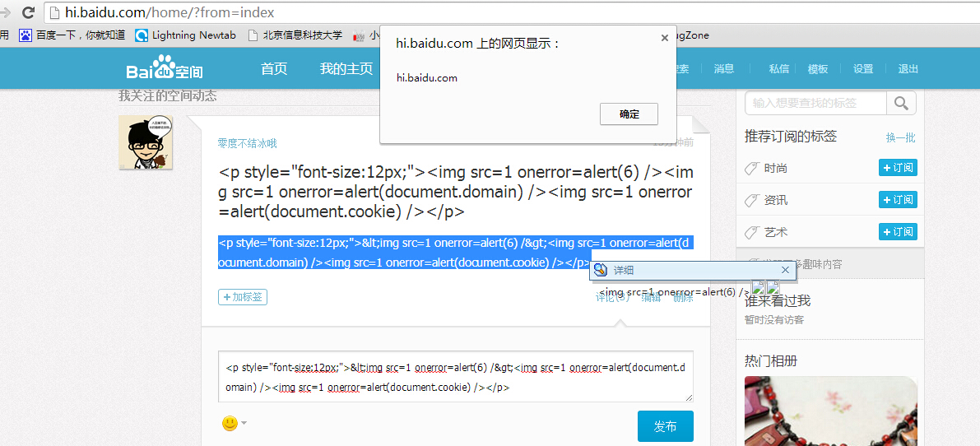Click the tag search input field
Screen dimensions: 980x446
pos(815,103)
